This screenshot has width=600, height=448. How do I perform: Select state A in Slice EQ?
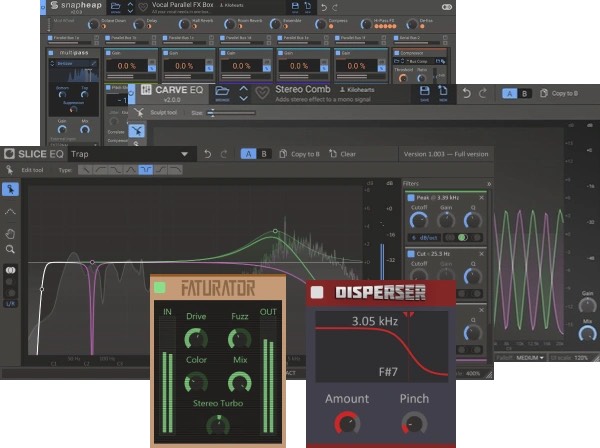[x=248, y=154]
